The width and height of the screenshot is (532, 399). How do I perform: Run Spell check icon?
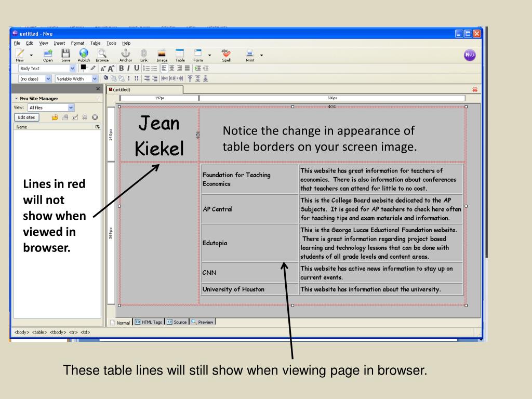[226, 55]
